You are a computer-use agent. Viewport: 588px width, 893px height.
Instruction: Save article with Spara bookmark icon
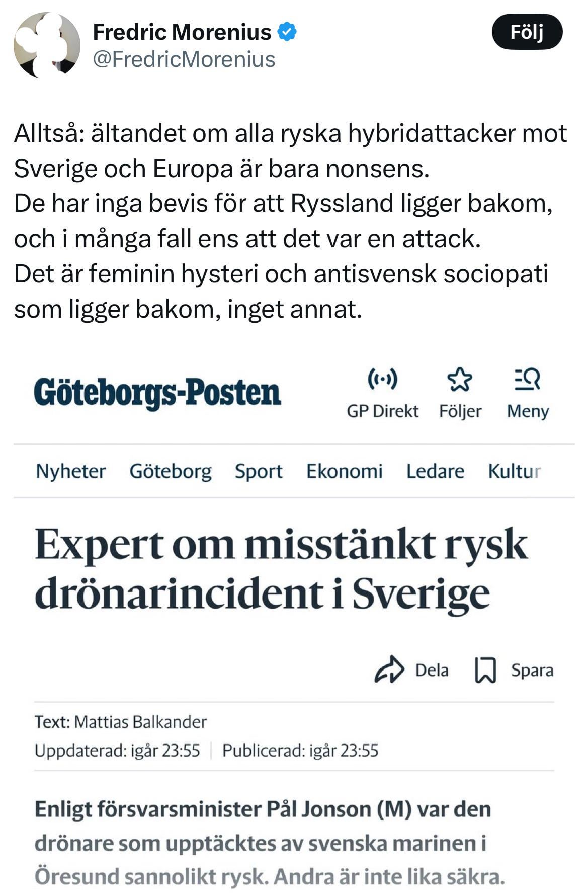(485, 670)
